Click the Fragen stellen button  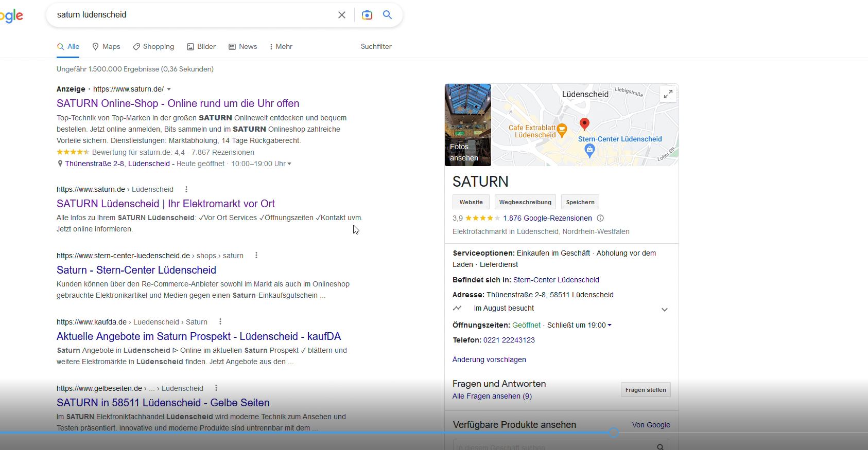pyautogui.click(x=646, y=390)
